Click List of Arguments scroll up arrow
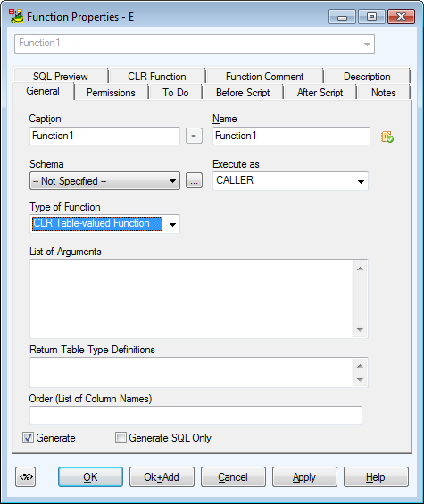Image resolution: width=424 pixels, height=504 pixels. pyautogui.click(x=360, y=269)
